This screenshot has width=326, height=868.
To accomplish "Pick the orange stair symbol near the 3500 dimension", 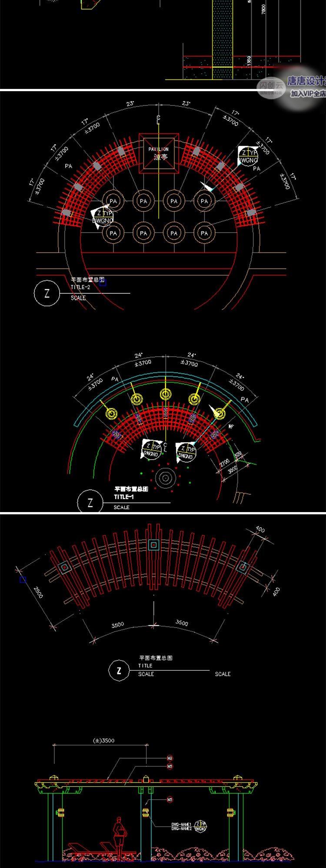I will tap(243, 498).
